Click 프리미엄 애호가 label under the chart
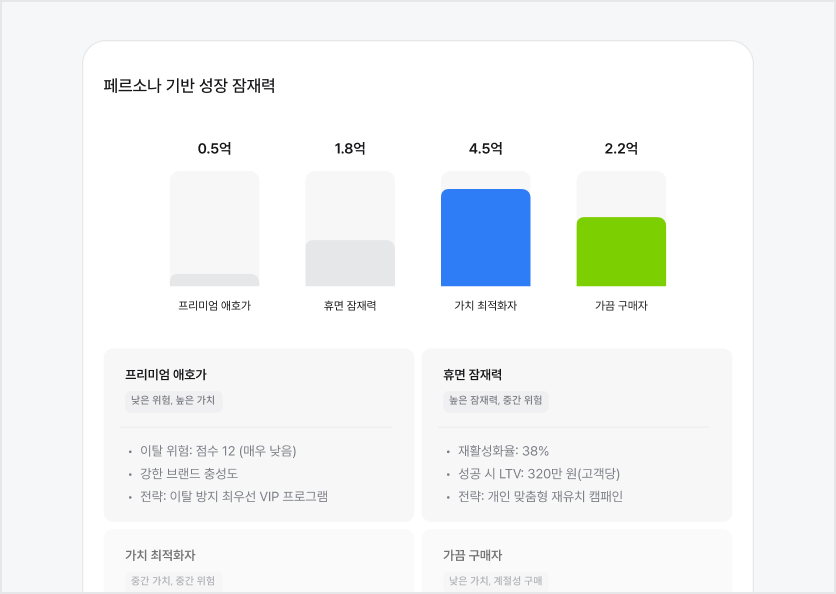Image resolution: width=836 pixels, height=594 pixels. point(214,306)
